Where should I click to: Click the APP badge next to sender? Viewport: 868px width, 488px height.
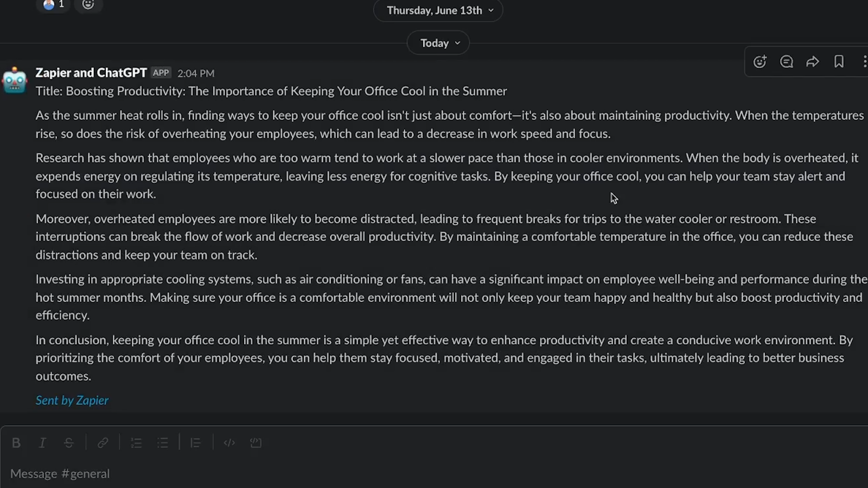[161, 73]
